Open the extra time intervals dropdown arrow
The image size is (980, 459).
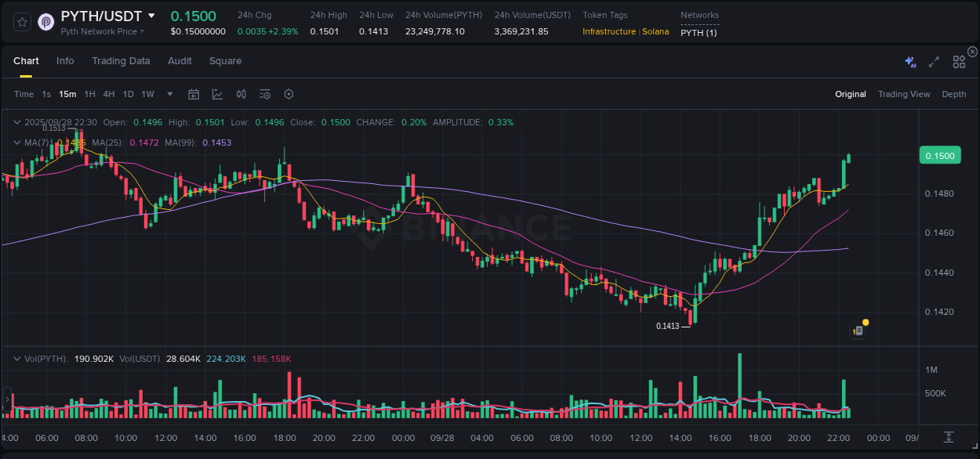[x=169, y=94]
